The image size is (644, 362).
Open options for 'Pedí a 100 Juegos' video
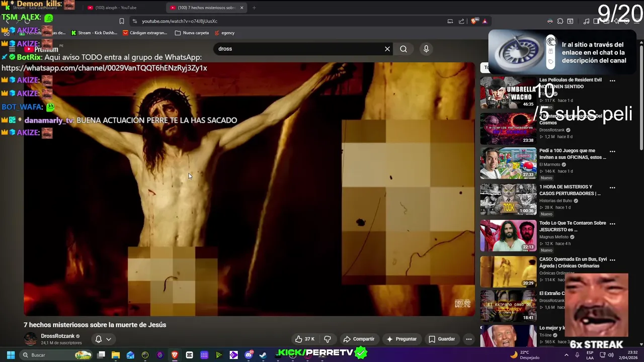pos(612,151)
